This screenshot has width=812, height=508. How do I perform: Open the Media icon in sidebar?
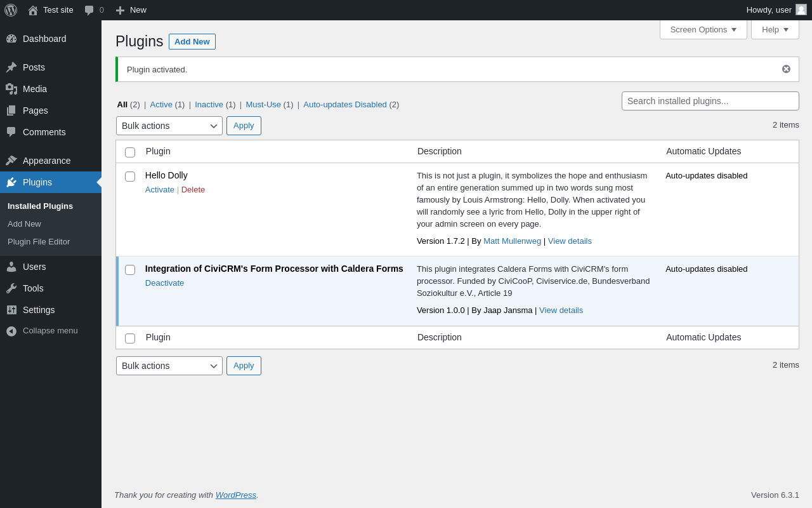point(11,89)
